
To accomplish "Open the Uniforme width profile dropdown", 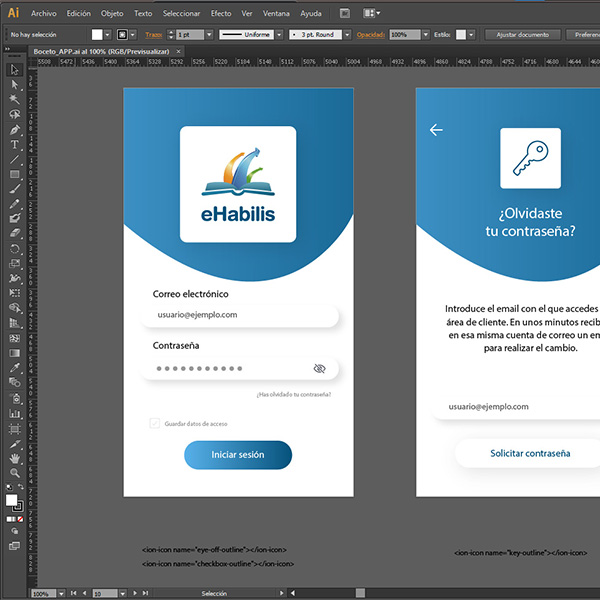I will [279, 35].
